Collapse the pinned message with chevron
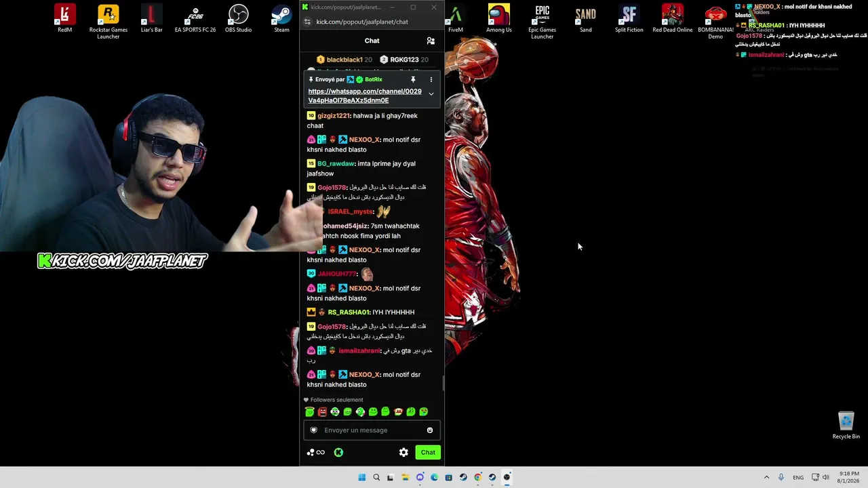 click(431, 94)
